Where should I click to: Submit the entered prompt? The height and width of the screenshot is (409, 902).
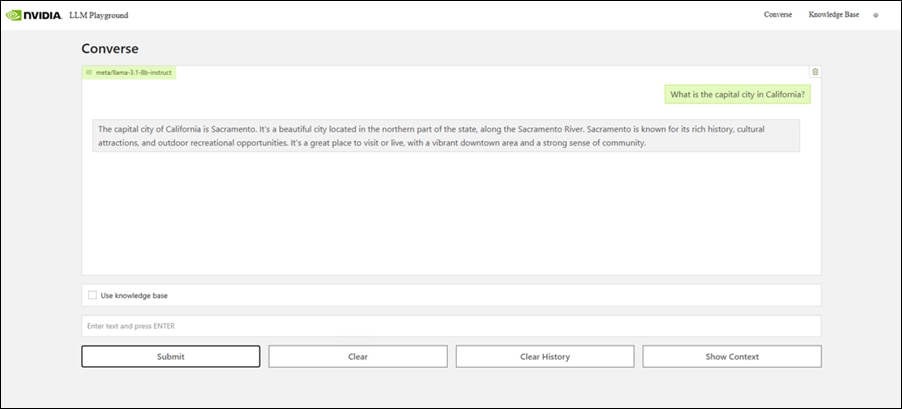click(171, 357)
